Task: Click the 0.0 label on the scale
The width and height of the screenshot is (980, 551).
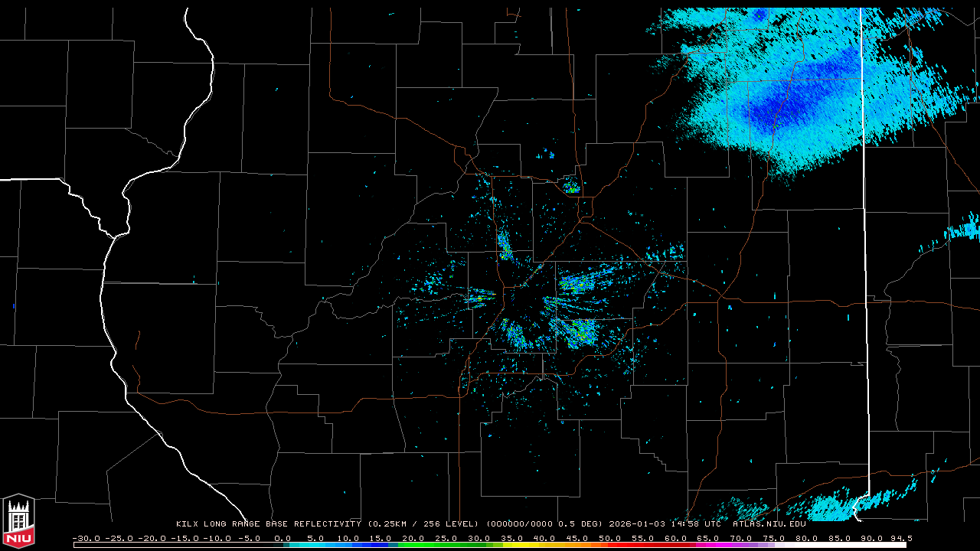Action: [x=283, y=538]
